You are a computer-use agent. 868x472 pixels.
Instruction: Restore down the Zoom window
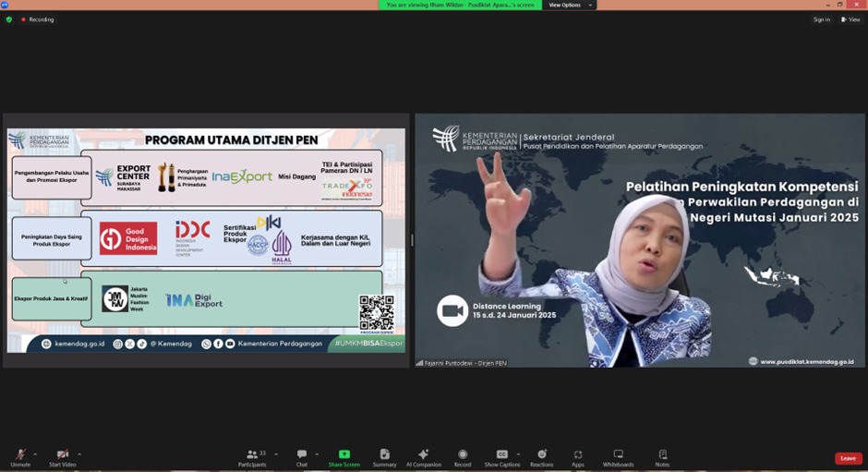click(839, 5)
